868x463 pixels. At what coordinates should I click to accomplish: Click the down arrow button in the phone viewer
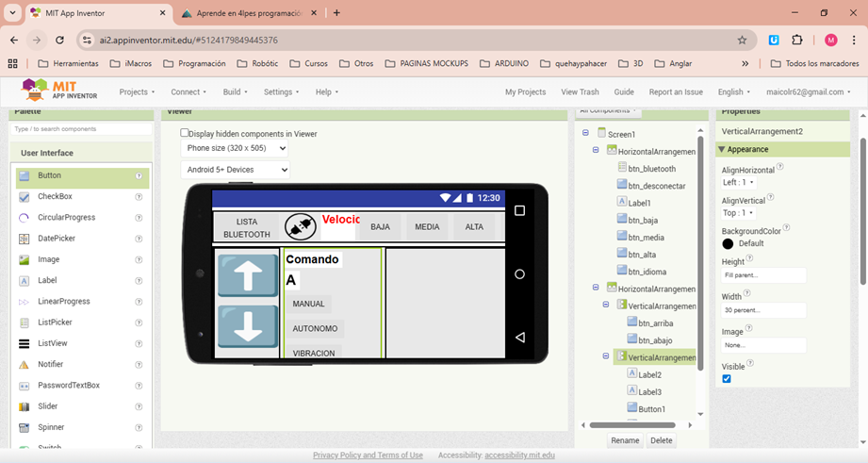(248, 325)
